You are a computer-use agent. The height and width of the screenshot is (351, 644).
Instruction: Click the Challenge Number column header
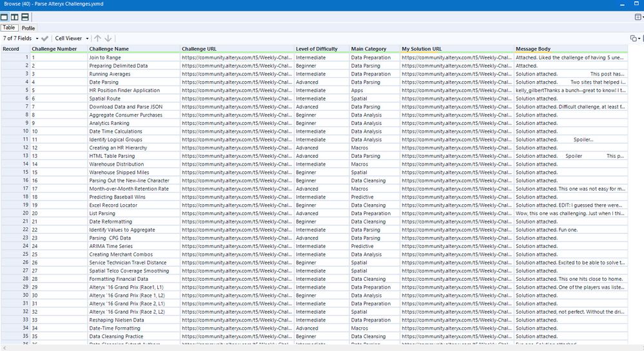coord(59,49)
